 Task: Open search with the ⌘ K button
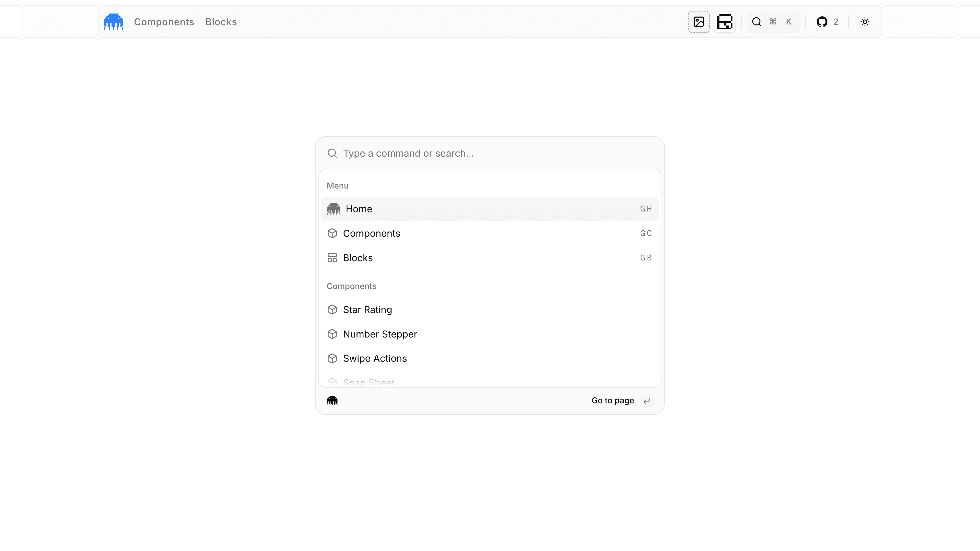coord(773,22)
